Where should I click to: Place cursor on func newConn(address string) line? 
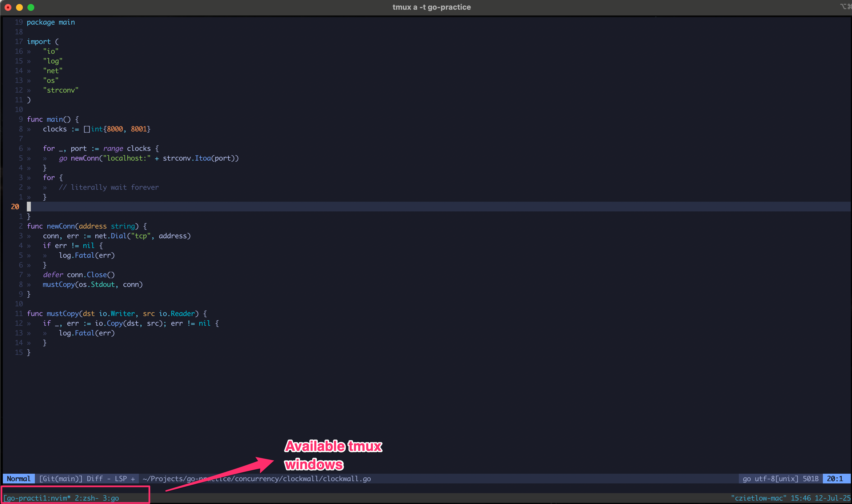tap(87, 226)
